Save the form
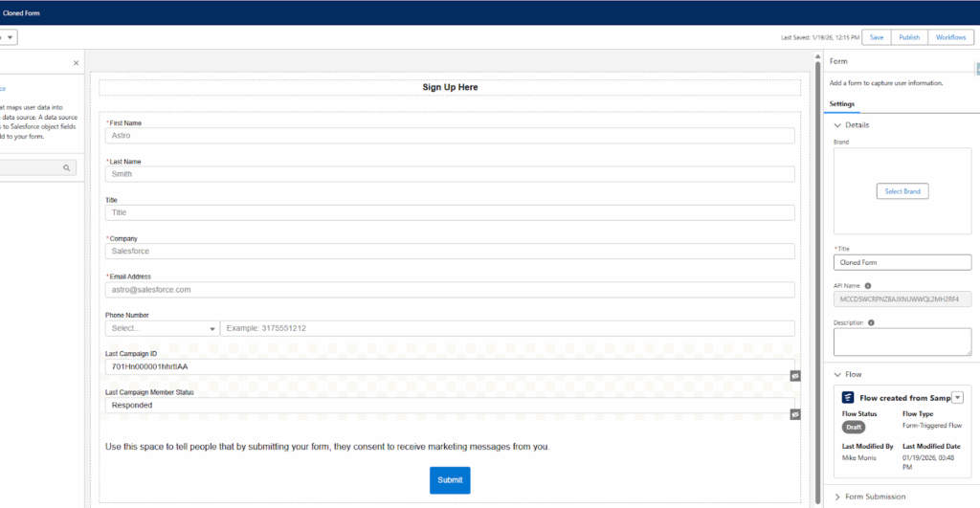 (877, 37)
